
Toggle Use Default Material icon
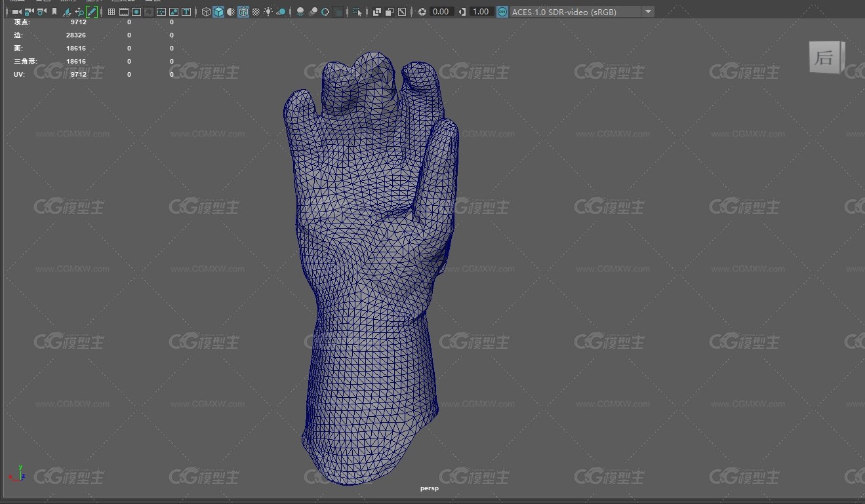tap(231, 12)
